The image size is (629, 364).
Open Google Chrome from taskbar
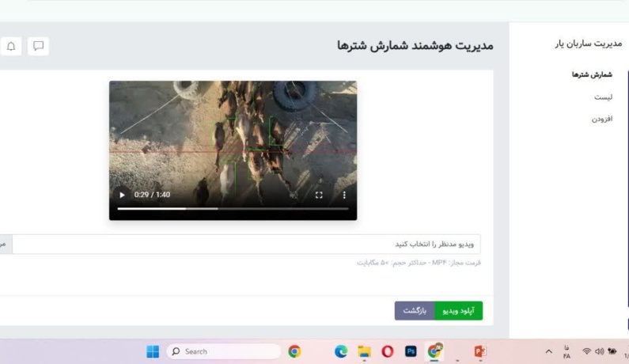tap(294, 351)
